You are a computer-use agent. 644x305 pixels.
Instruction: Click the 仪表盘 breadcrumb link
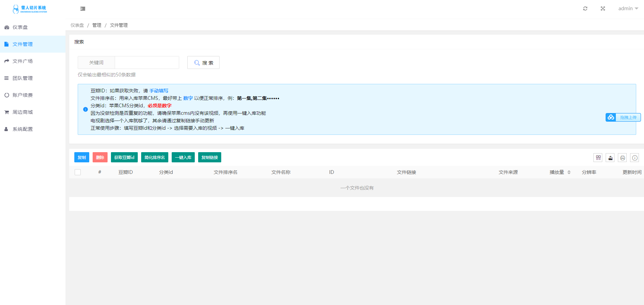click(77, 25)
